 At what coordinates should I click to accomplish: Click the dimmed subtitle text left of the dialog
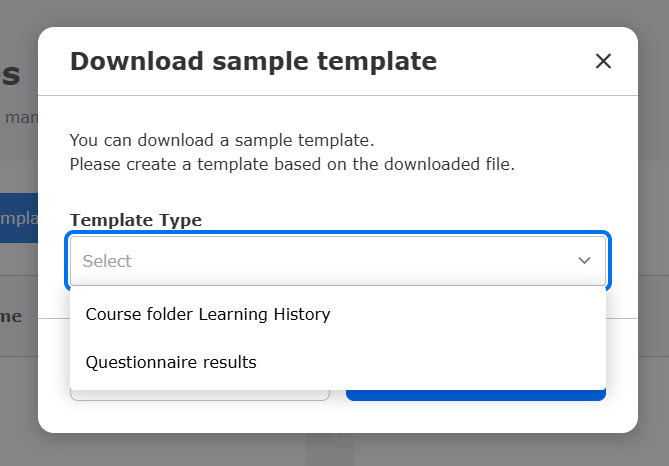pyautogui.click(x=18, y=117)
